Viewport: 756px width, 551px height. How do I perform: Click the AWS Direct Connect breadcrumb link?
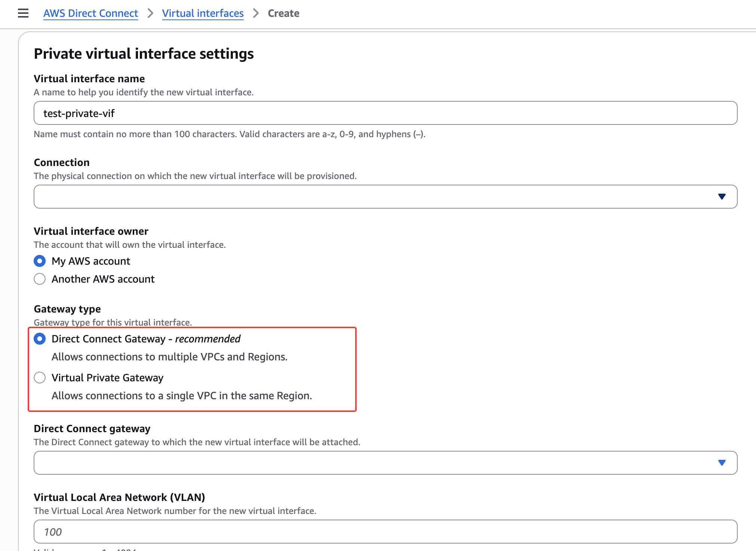click(x=90, y=13)
